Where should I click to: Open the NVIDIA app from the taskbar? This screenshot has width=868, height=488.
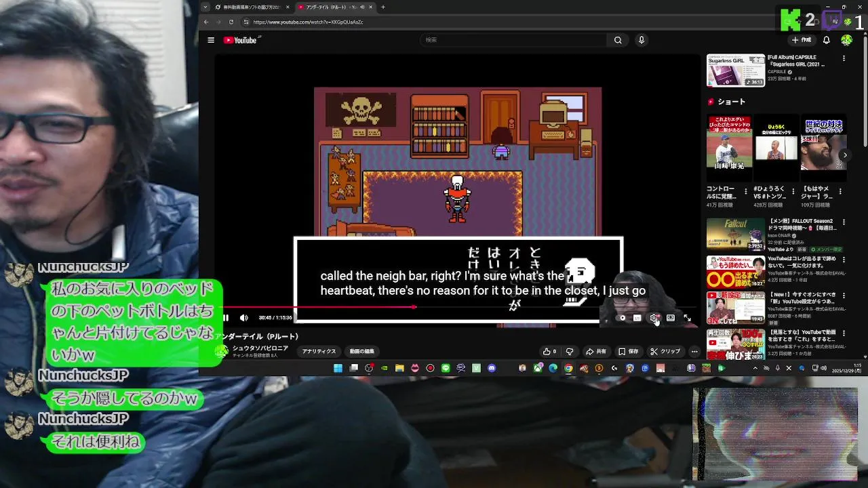click(x=384, y=368)
